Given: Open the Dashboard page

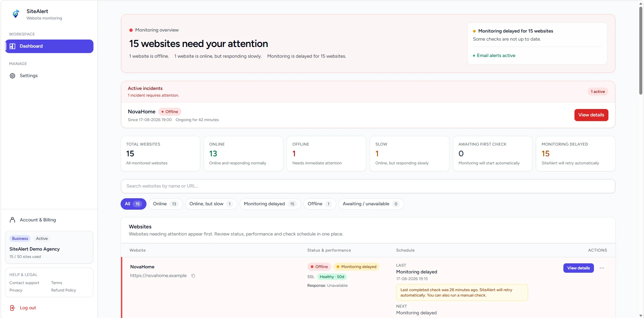Looking at the screenshot, I should click(x=49, y=46).
